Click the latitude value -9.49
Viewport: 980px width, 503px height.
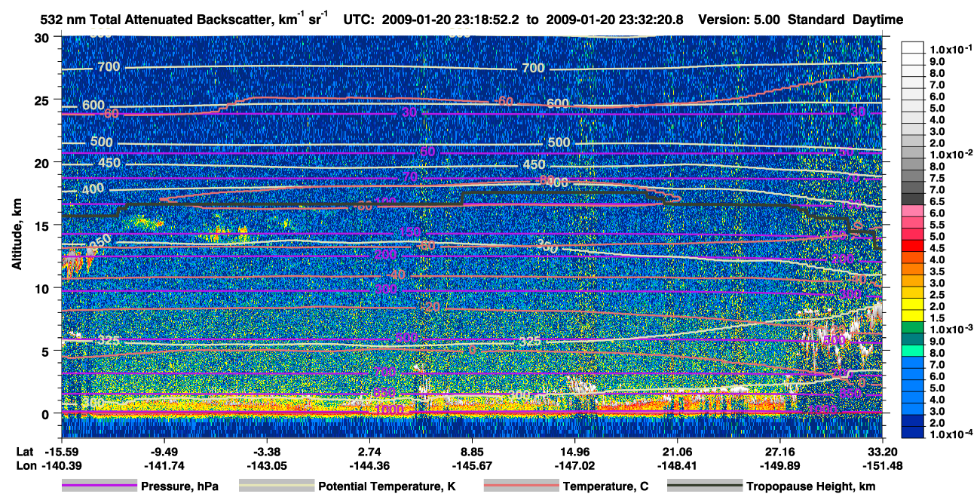click(x=164, y=451)
